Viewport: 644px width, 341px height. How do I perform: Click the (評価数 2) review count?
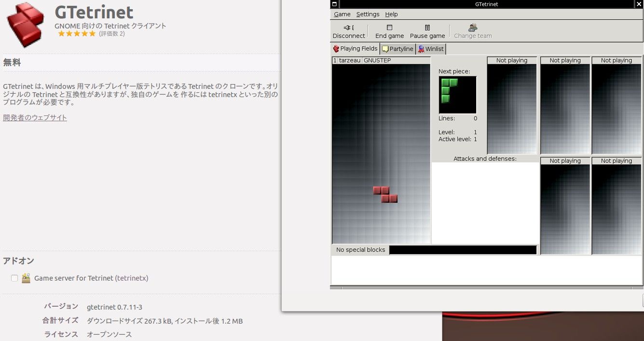tap(112, 34)
